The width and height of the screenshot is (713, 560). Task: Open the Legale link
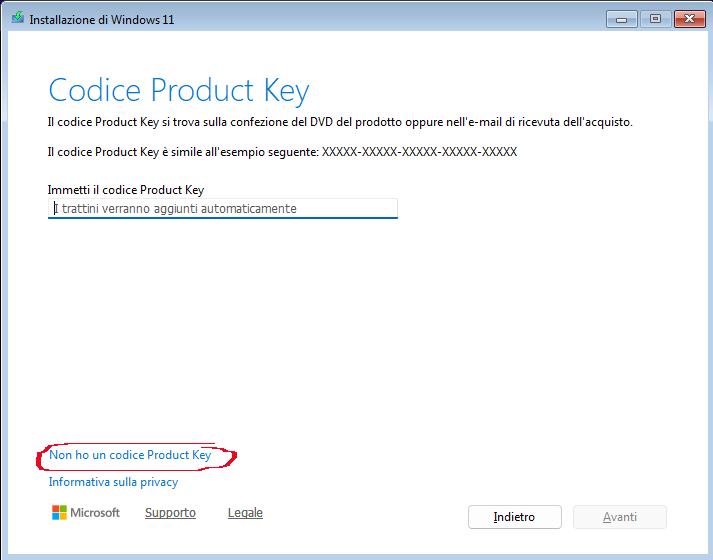pyautogui.click(x=245, y=513)
